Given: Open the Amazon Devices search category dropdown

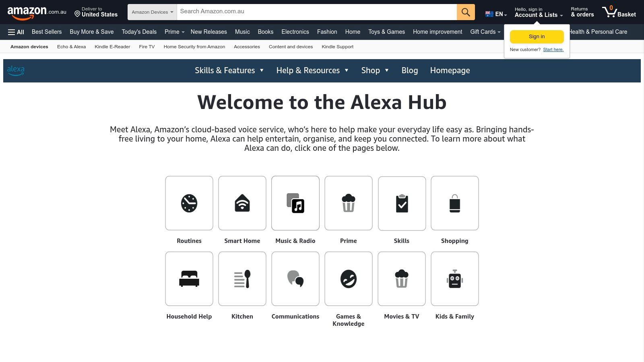Looking at the screenshot, I should (x=152, y=12).
